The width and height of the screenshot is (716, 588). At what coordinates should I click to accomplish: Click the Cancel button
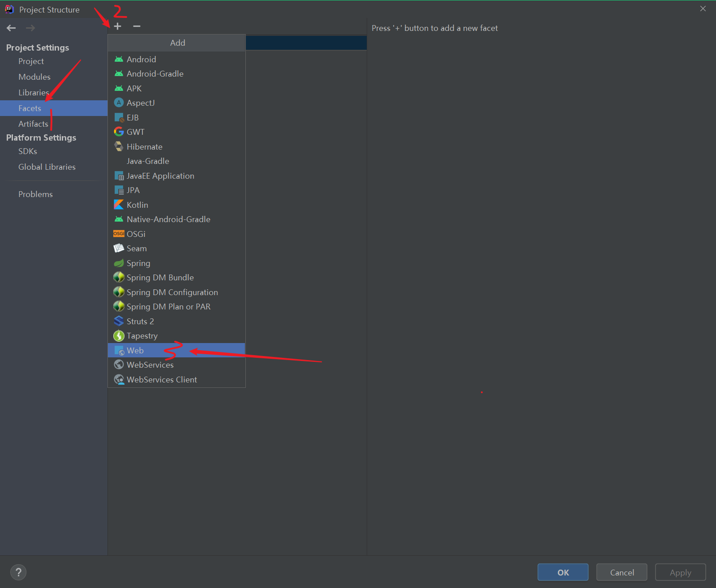[622, 572]
